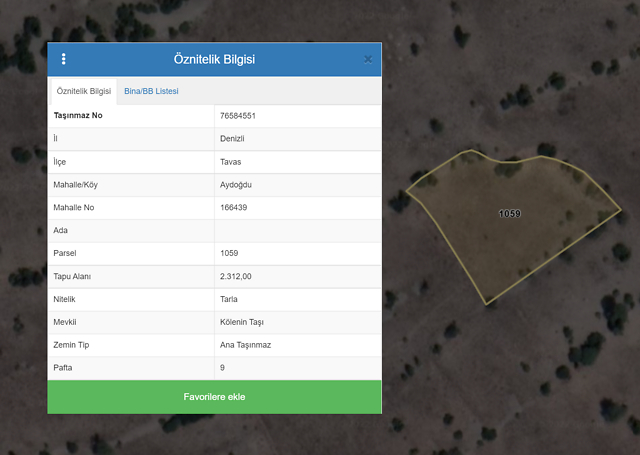This screenshot has height=455, width=640.
Task: Select the Parsel value 1059 in the table
Action: tap(229, 253)
